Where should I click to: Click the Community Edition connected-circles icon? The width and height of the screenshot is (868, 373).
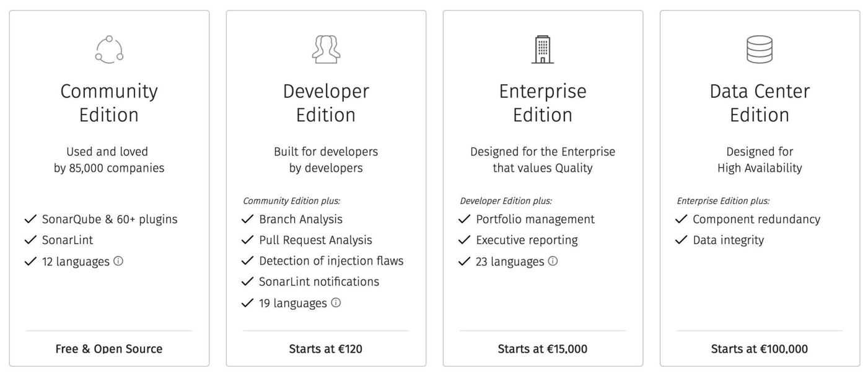[x=109, y=50]
